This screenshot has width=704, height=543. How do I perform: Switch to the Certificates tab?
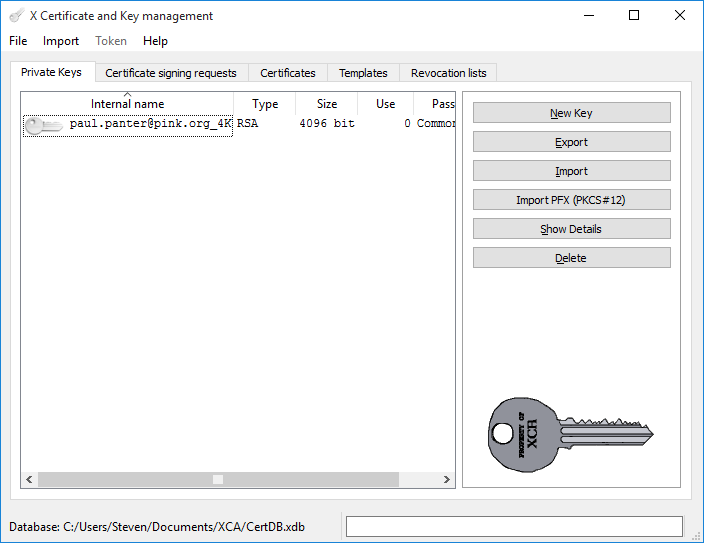[x=288, y=73]
